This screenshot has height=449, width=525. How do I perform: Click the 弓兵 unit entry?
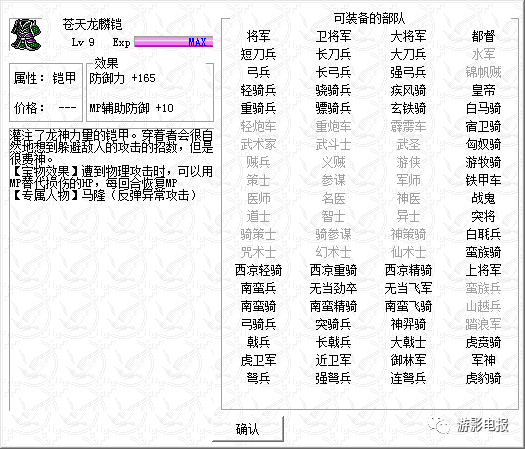tap(258, 72)
